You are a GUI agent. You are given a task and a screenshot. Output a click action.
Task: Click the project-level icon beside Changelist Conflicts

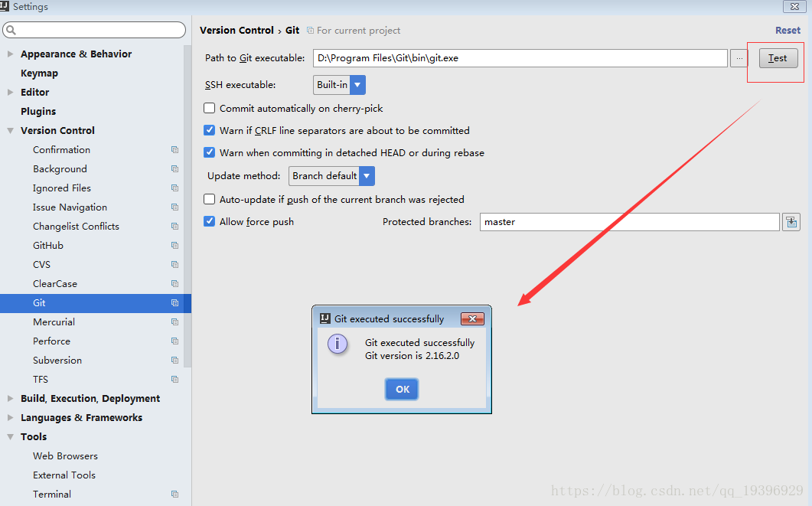[174, 227]
